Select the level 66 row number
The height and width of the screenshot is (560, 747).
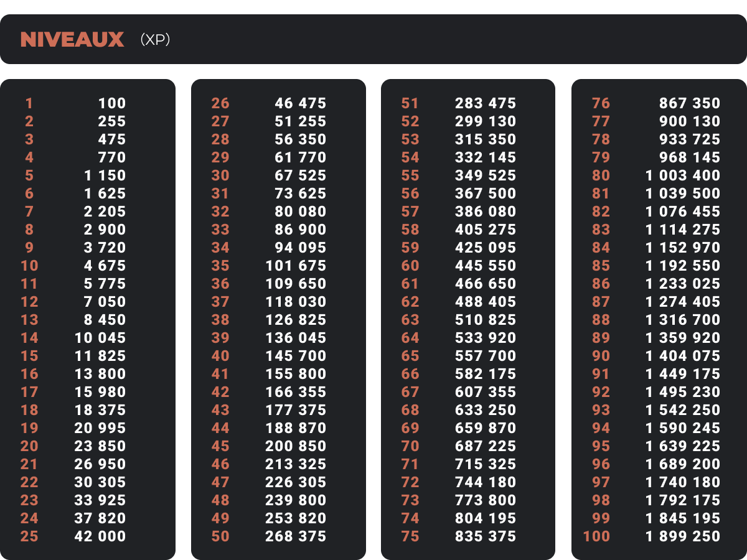(410, 374)
